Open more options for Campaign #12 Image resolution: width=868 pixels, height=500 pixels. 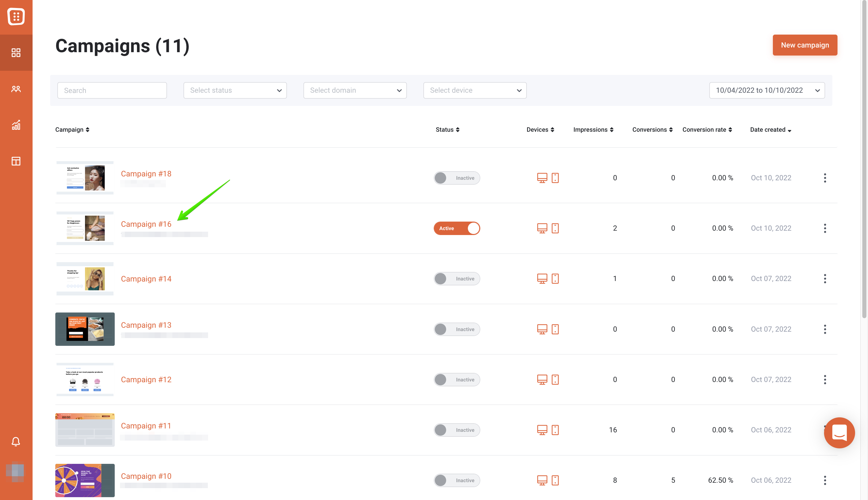coord(825,379)
